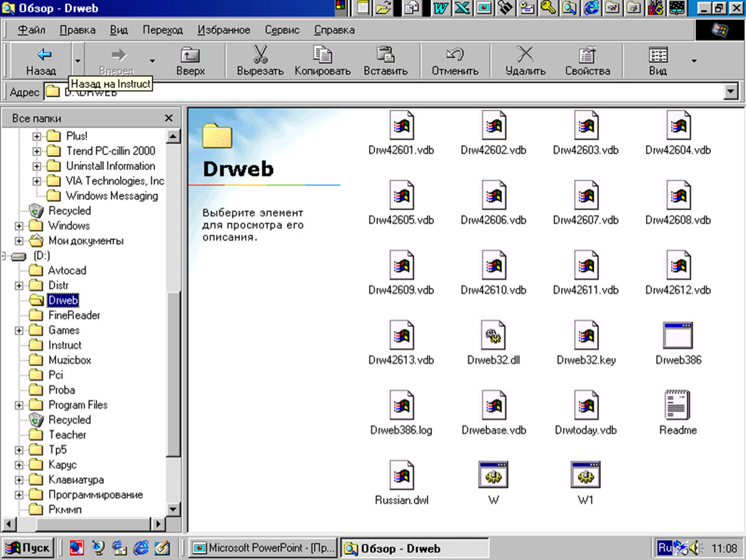
Task: Open the Назад history dropdown arrow
Action: [78, 60]
